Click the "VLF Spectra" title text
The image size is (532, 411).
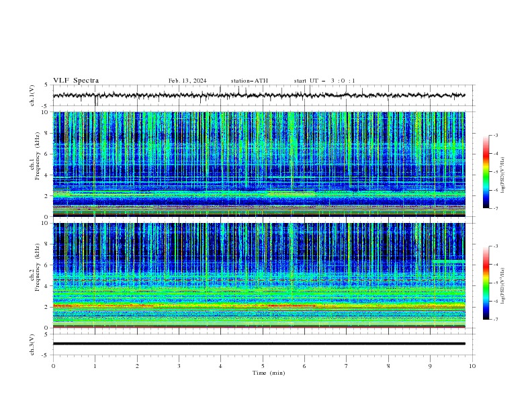coord(76,81)
